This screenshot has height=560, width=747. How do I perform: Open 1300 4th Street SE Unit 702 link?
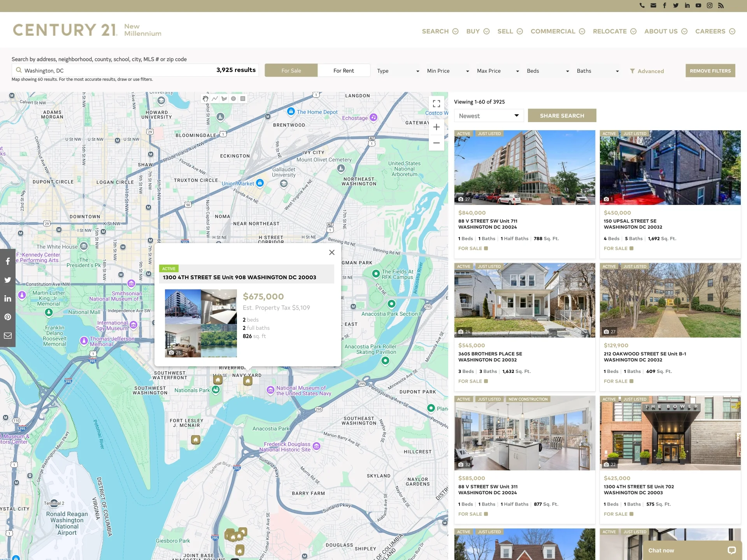click(x=639, y=489)
